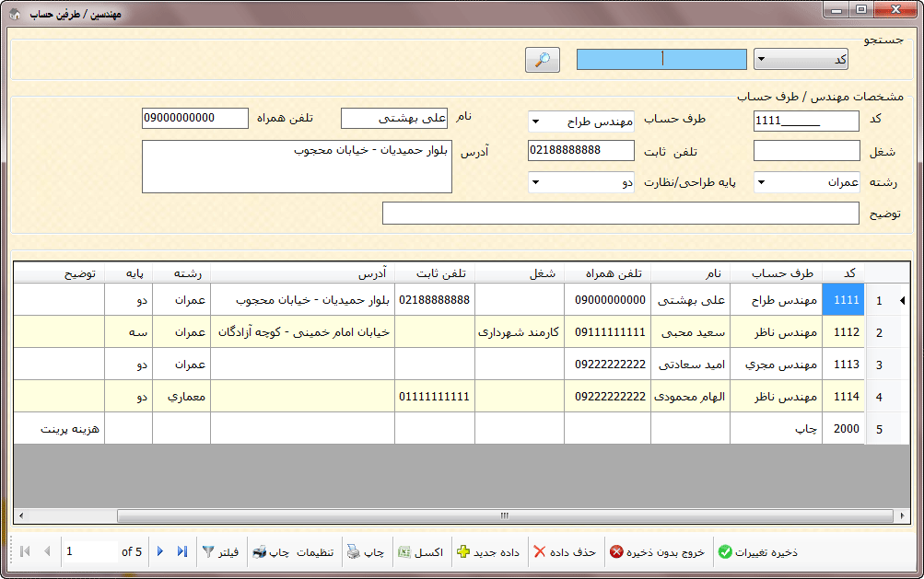The width and height of the screenshot is (924, 579).
Task: Select row with code 1113
Action: pyautogui.click(x=845, y=365)
